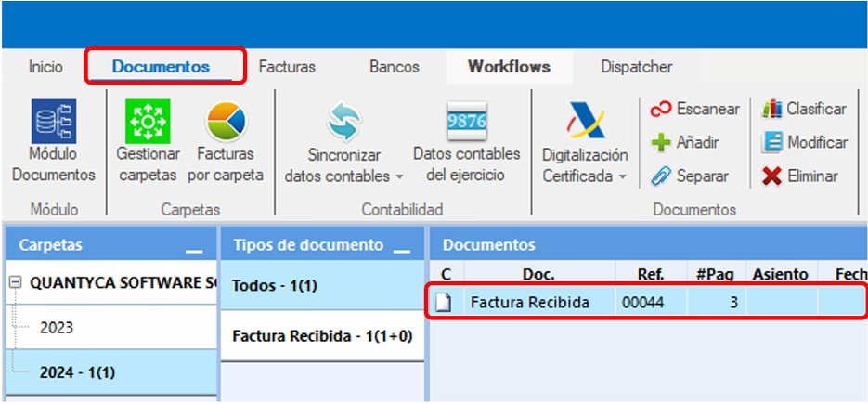
Task: Open Digitalización Certificada dropdown arrow
Action: coord(622,177)
